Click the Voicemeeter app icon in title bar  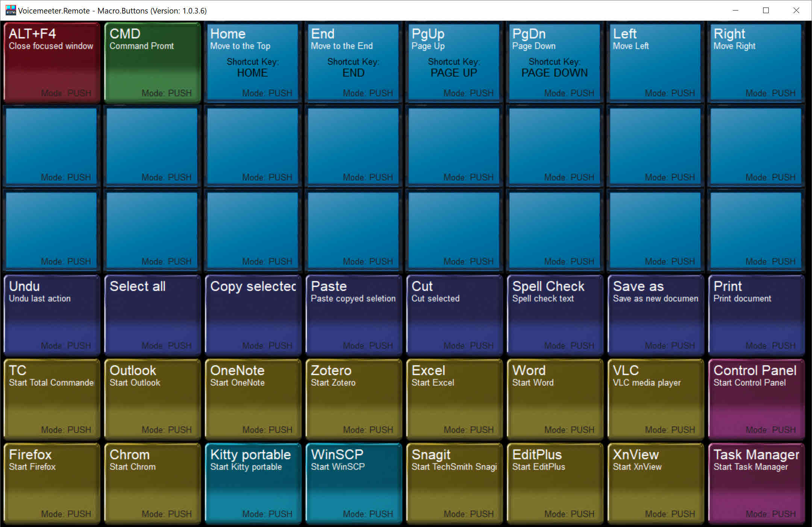(11, 10)
